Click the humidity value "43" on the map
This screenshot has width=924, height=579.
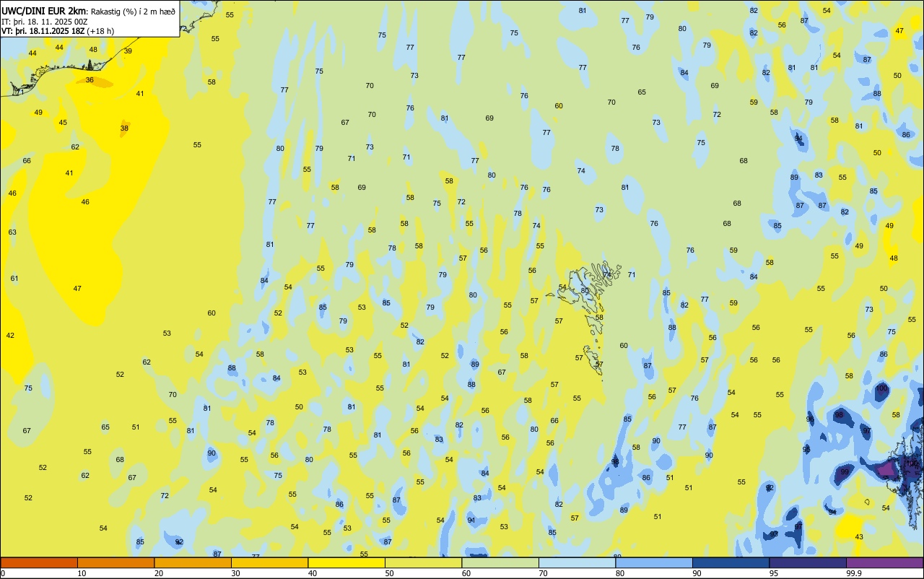859,537
